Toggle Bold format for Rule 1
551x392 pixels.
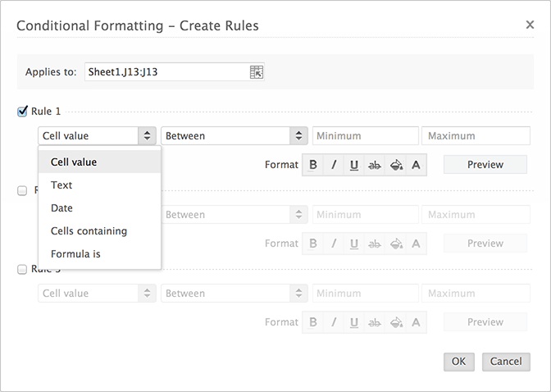(313, 165)
